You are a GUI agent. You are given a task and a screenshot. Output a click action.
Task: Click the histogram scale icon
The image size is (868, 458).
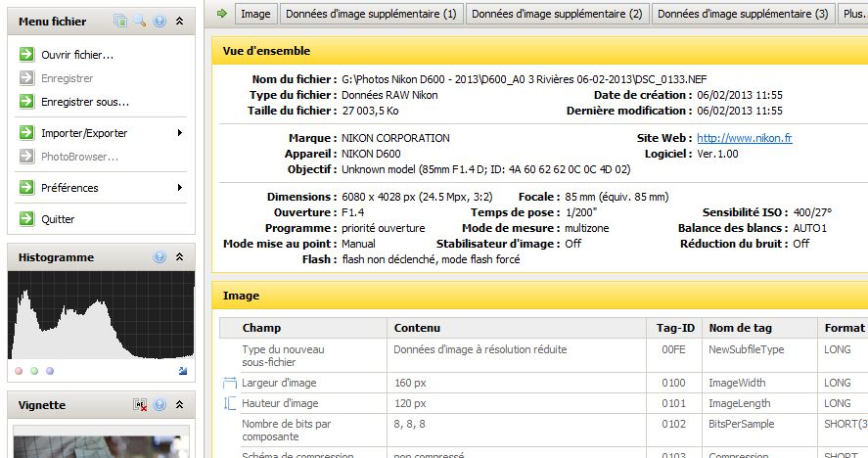tap(183, 371)
